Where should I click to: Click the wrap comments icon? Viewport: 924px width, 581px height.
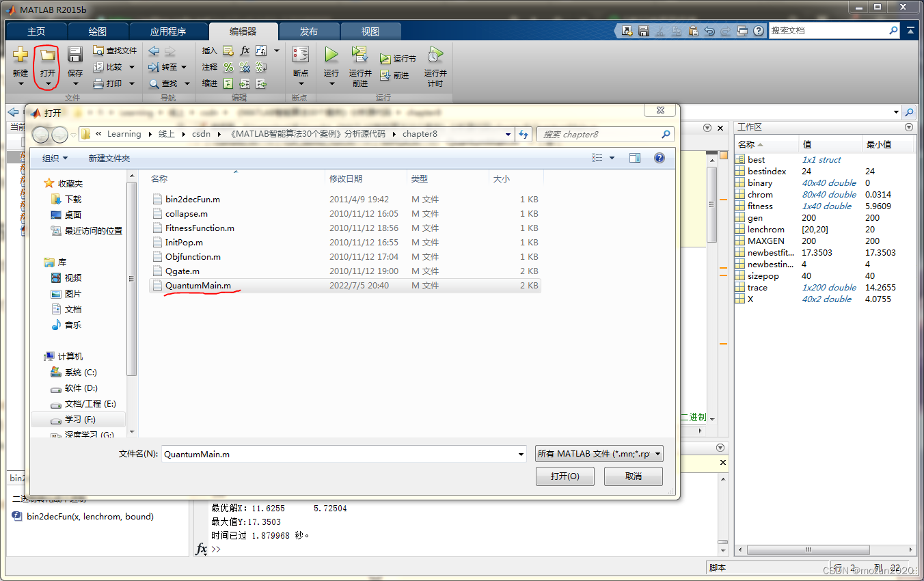(261, 67)
